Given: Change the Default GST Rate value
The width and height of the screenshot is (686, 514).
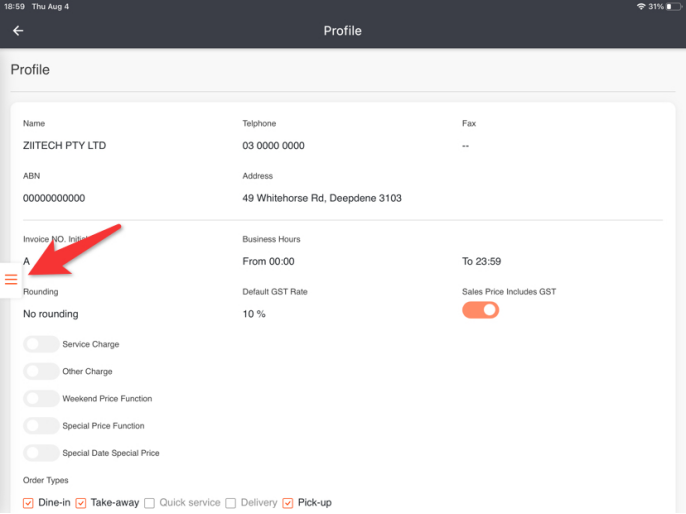Looking at the screenshot, I should (x=254, y=314).
